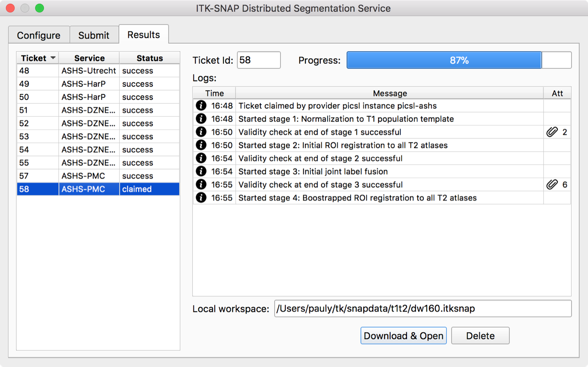The height and width of the screenshot is (367, 588).
Task: Click info icon for stage 2 validity check
Action: tap(201, 158)
